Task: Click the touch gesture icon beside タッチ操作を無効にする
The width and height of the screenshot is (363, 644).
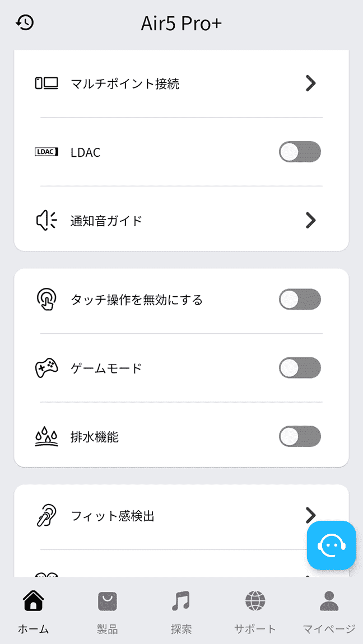Action: pyautogui.click(x=47, y=299)
